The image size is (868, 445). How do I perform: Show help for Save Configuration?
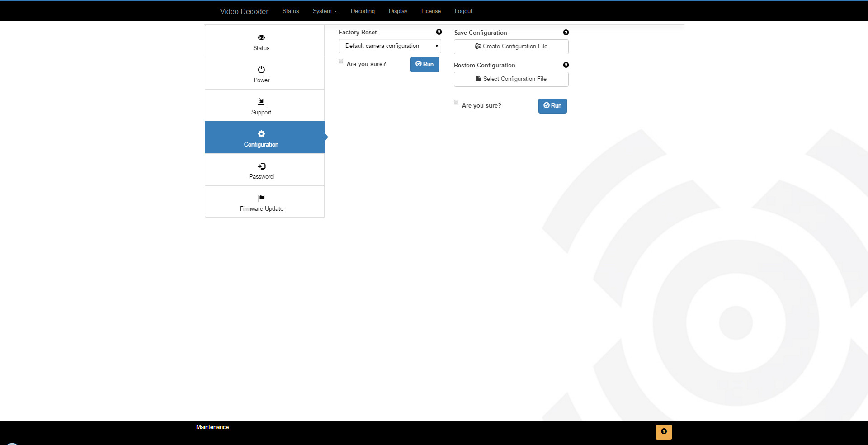tap(566, 33)
